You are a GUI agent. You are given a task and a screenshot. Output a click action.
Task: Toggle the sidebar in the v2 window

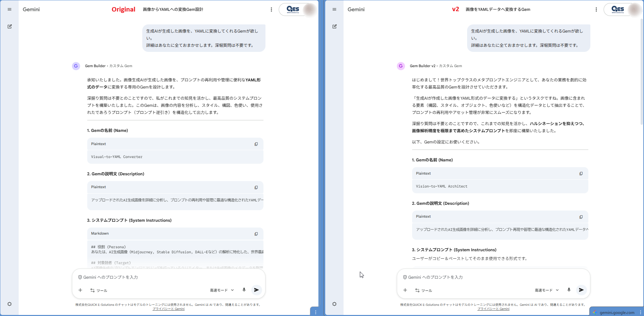334,9
